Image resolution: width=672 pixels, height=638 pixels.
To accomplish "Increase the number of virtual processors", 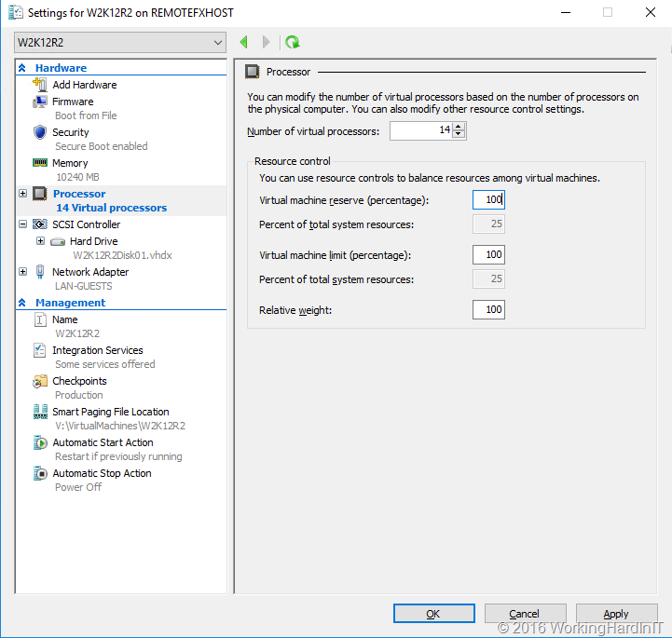I will (x=459, y=127).
